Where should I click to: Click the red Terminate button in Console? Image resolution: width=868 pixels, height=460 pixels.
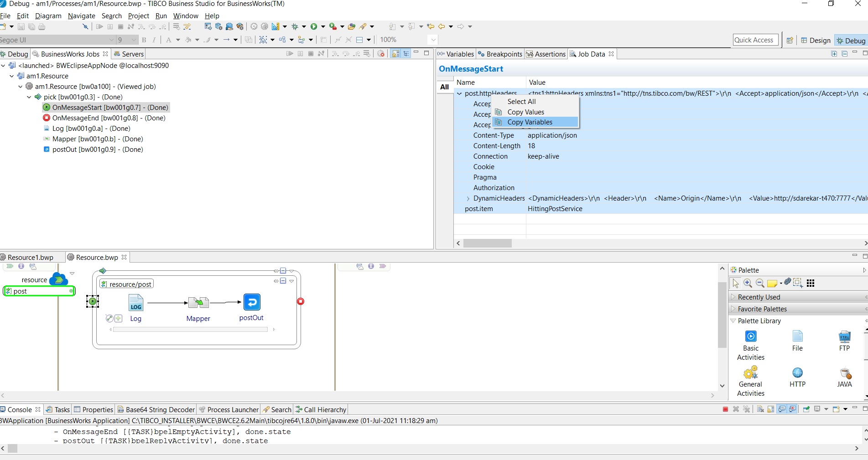point(725,409)
